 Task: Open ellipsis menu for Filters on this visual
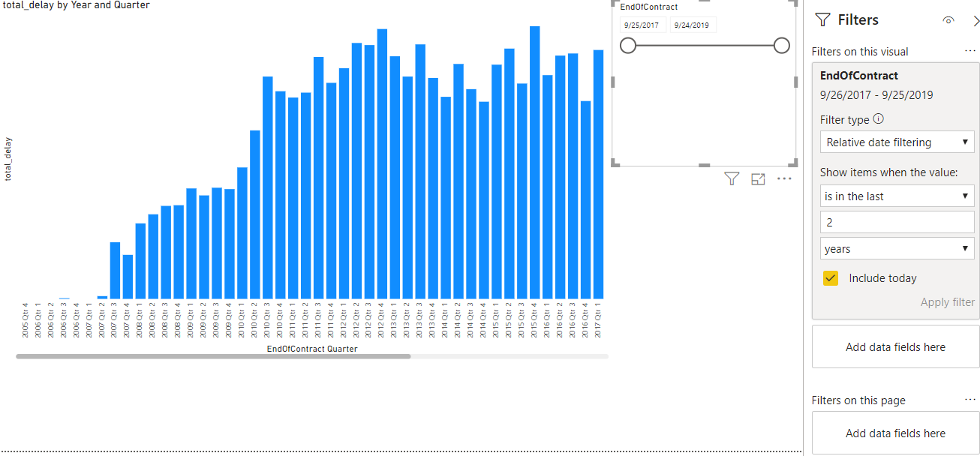coord(970,51)
